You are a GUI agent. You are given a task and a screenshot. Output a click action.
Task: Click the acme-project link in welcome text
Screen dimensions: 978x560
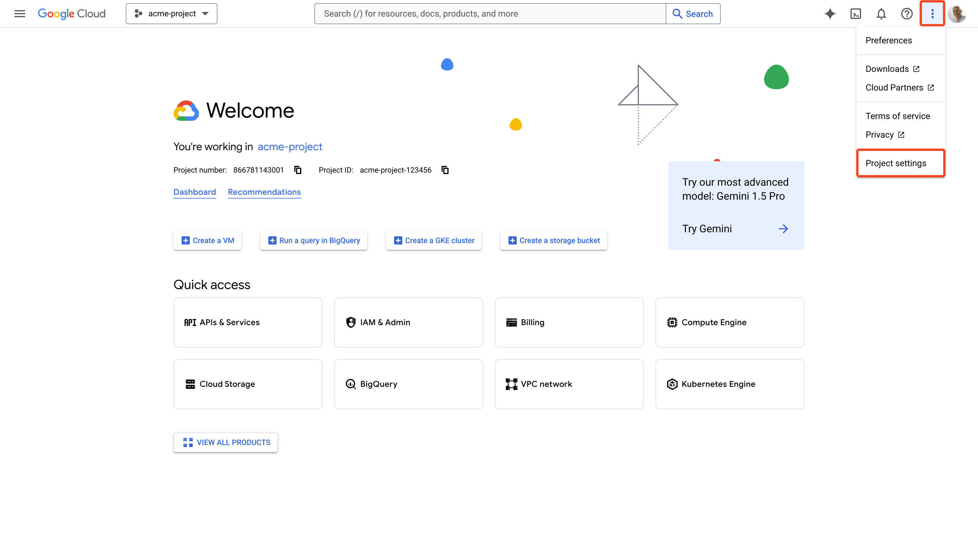(290, 147)
